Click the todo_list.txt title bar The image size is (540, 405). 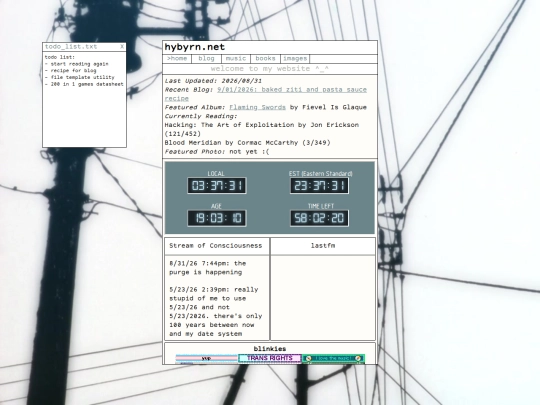(x=84, y=47)
